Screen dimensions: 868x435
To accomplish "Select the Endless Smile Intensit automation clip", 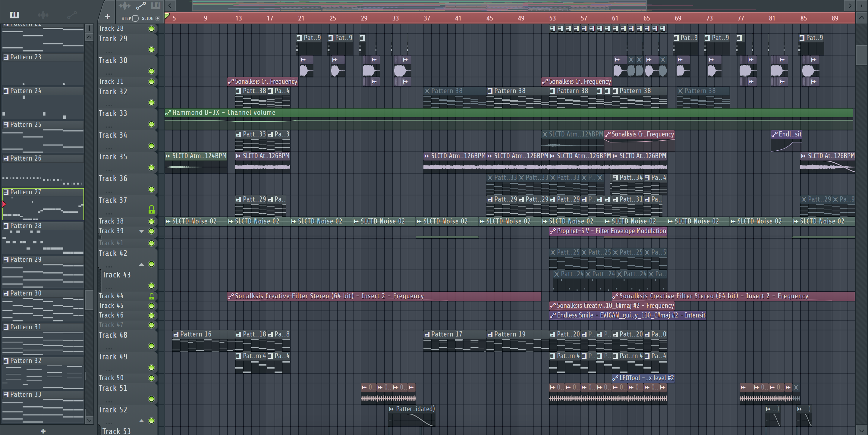I will (x=627, y=315).
